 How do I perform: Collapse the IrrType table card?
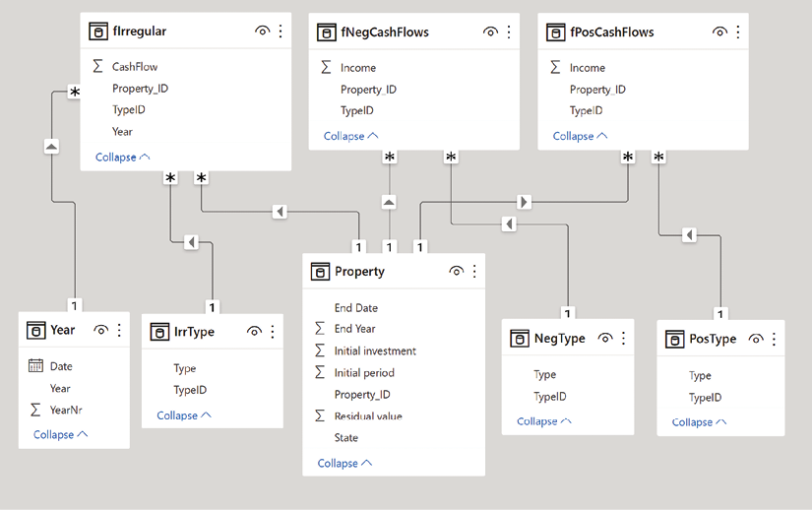[x=184, y=415]
